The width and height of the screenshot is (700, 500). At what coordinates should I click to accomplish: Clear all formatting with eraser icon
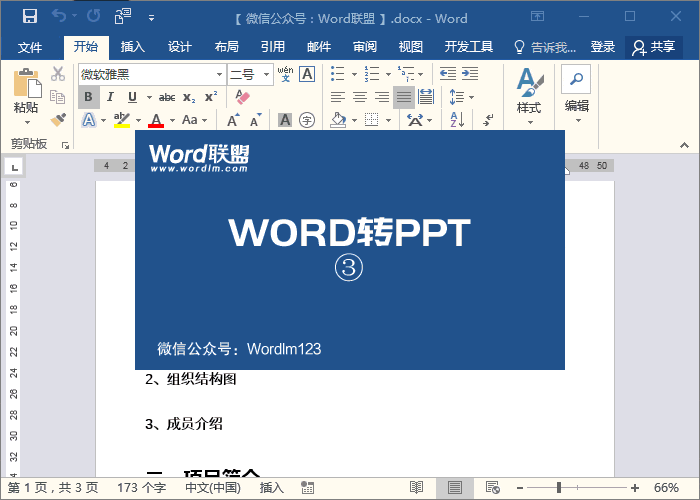[x=242, y=97]
